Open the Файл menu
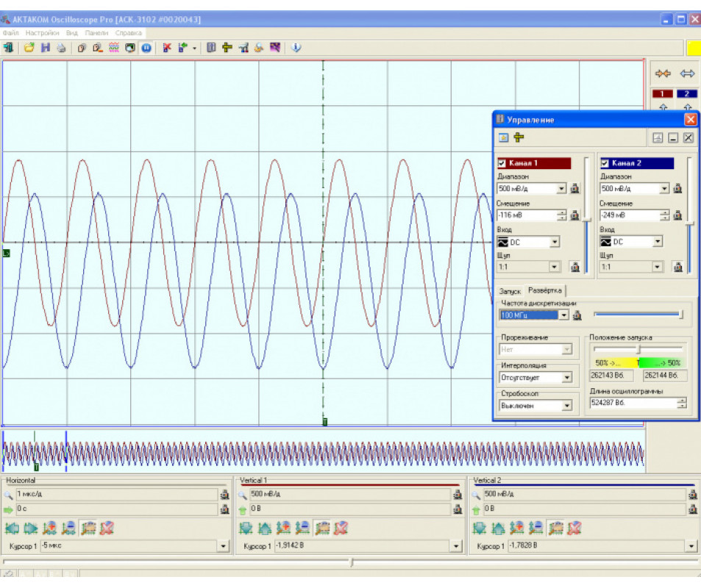This screenshot has width=701, height=588. tap(11, 32)
